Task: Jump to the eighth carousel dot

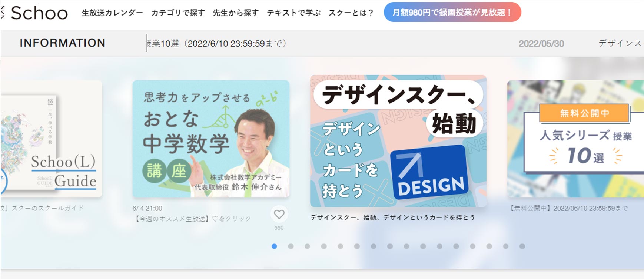Action: 390,246
